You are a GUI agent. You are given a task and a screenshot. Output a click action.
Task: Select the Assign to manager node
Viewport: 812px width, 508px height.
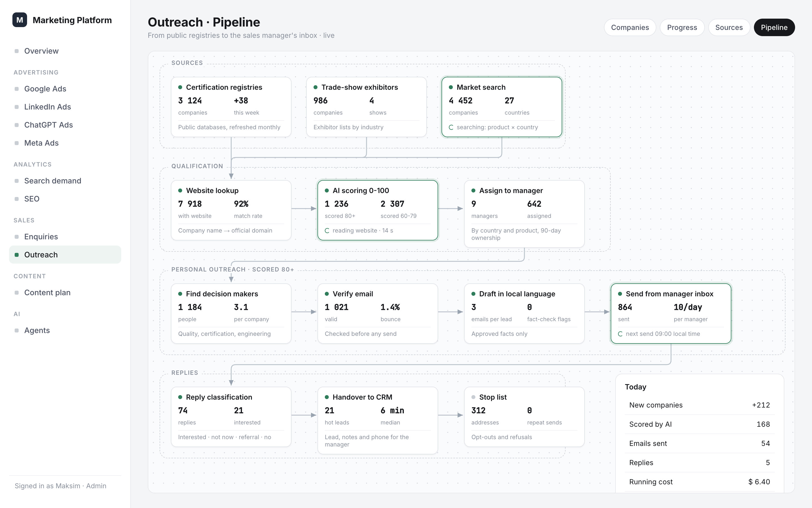pyautogui.click(x=524, y=214)
